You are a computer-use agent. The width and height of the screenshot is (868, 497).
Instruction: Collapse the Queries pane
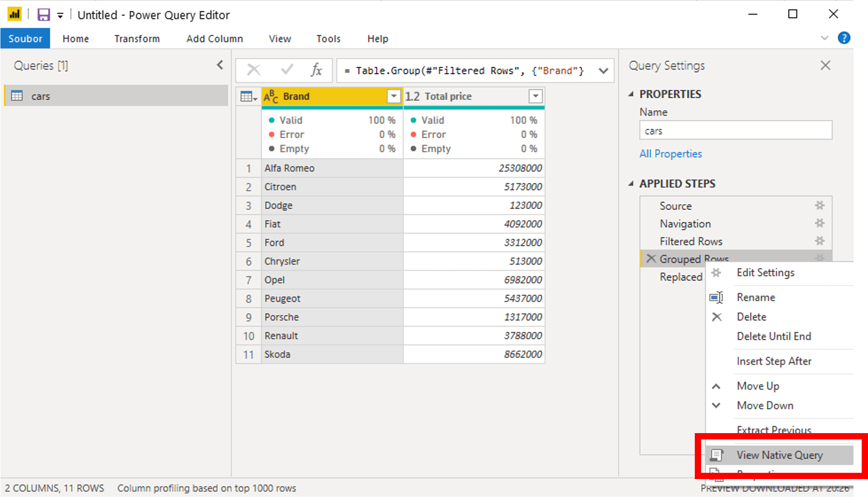220,65
